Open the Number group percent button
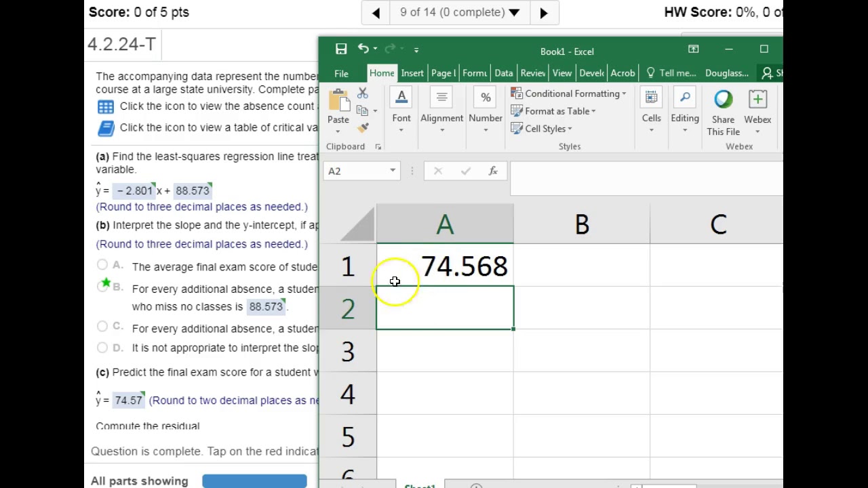The width and height of the screenshot is (868, 488). coord(486,110)
